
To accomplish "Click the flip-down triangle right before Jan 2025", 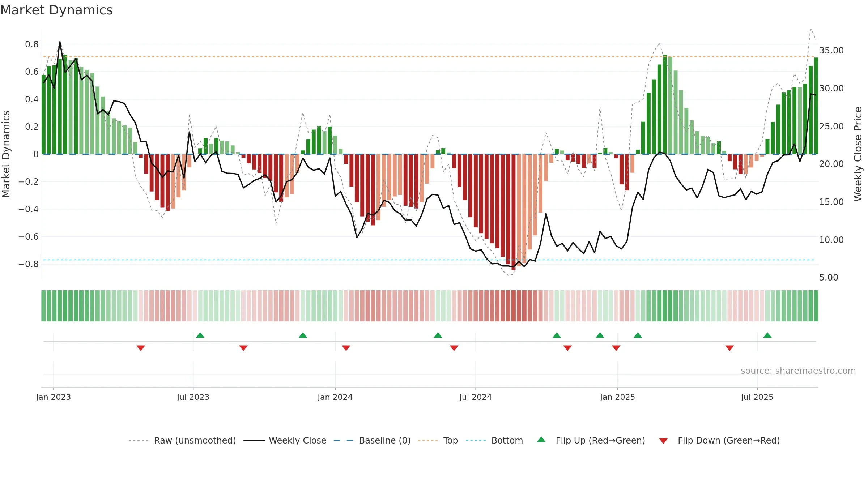I will click(x=616, y=348).
